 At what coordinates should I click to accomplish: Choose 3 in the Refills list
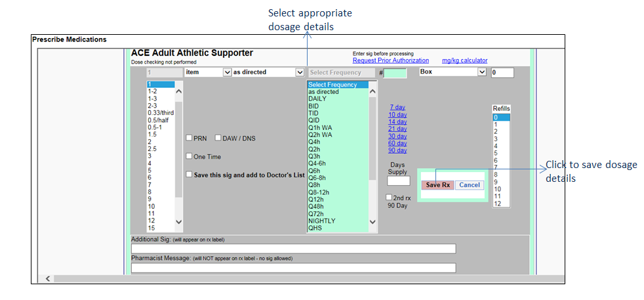coord(496,139)
